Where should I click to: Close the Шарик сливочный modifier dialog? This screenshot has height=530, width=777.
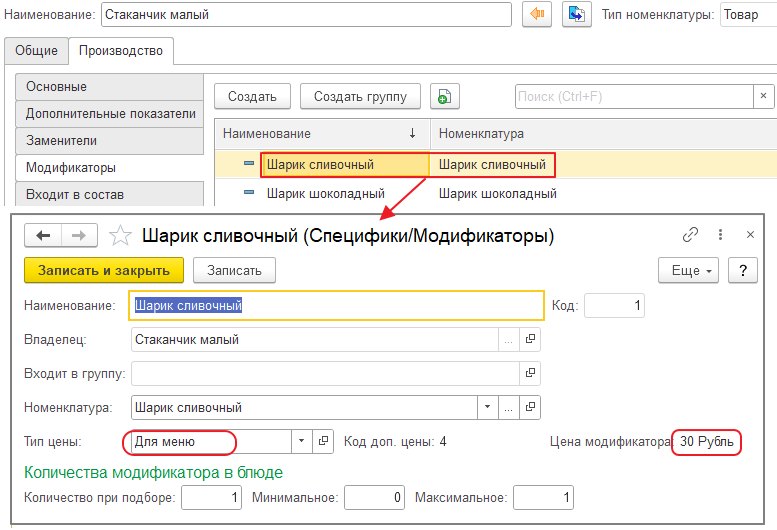coord(750,234)
